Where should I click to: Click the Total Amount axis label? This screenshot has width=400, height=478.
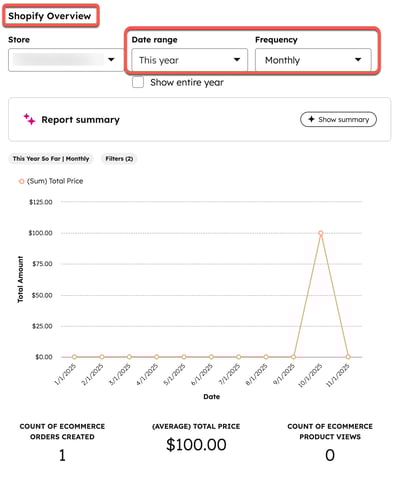[x=20, y=279]
